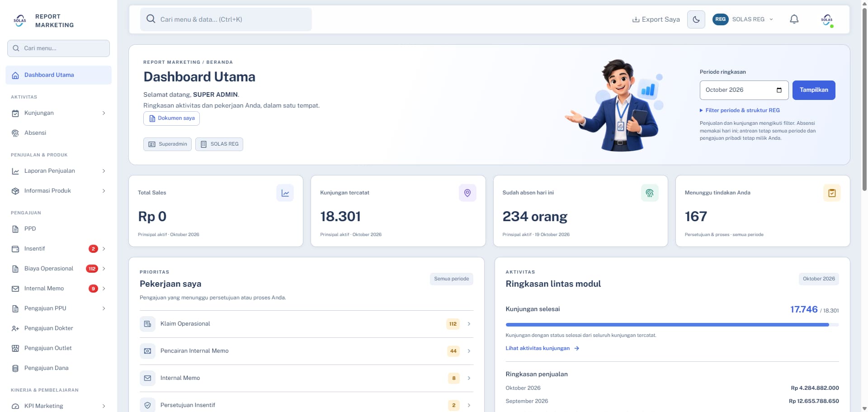Toggle dark mode with the moon icon
The height and width of the screenshot is (412, 868).
click(696, 19)
